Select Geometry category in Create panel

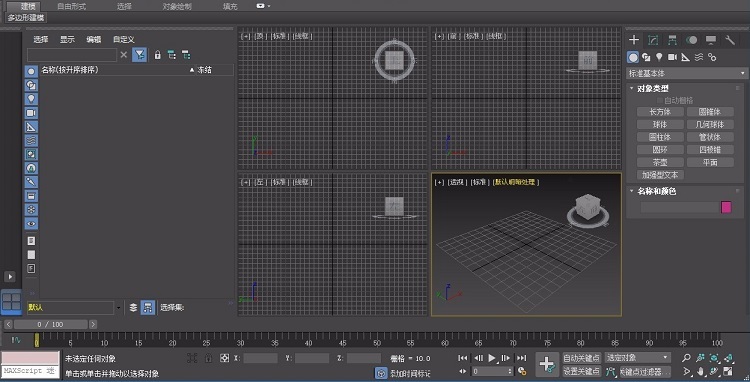(633, 57)
